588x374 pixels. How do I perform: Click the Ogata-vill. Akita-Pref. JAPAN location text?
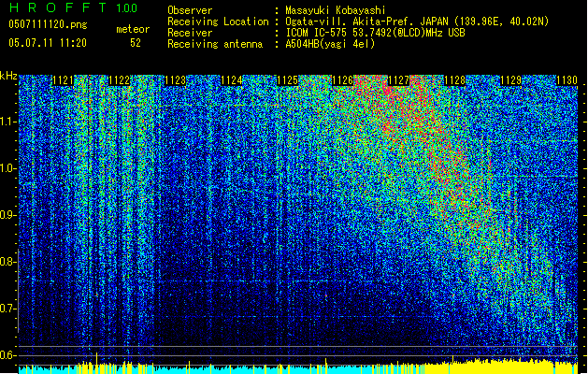pyautogui.click(x=417, y=22)
